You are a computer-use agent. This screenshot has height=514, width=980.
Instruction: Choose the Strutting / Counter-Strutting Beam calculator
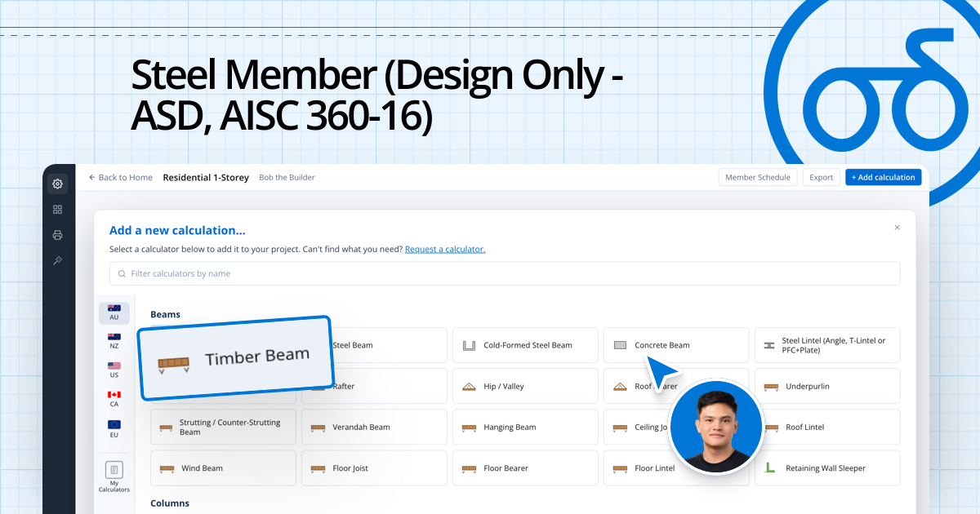click(223, 427)
